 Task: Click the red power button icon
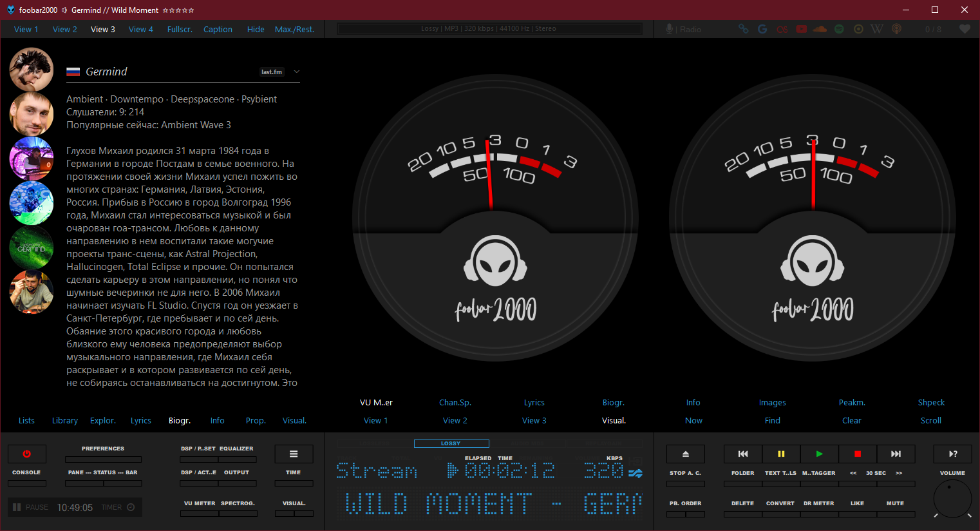click(x=26, y=454)
